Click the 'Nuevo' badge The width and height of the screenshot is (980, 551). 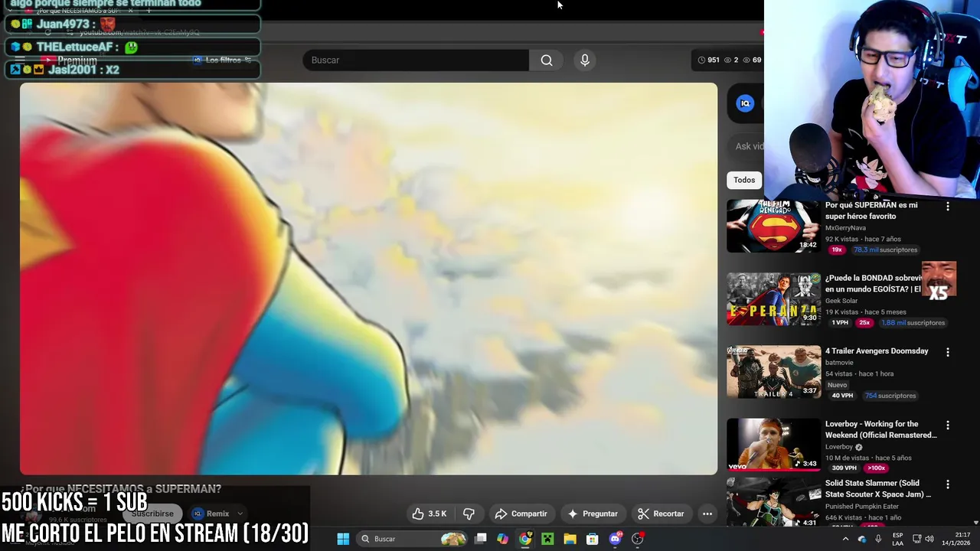tap(838, 385)
